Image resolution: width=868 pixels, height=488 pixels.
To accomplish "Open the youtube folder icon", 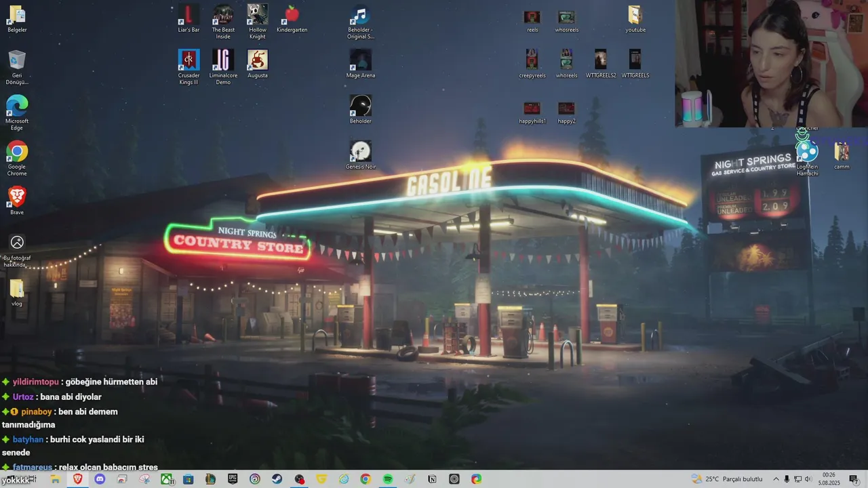I will pos(635,19).
